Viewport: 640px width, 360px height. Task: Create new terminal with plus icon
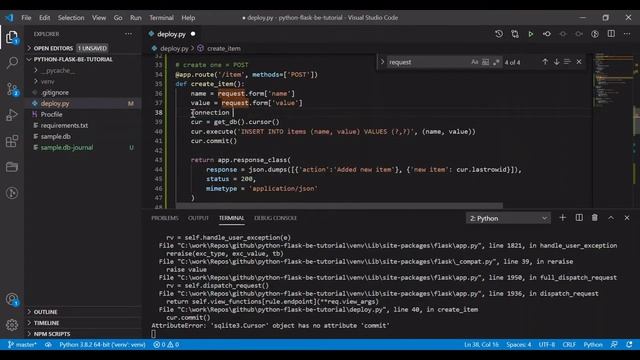pyautogui.click(x=562, y=218)
